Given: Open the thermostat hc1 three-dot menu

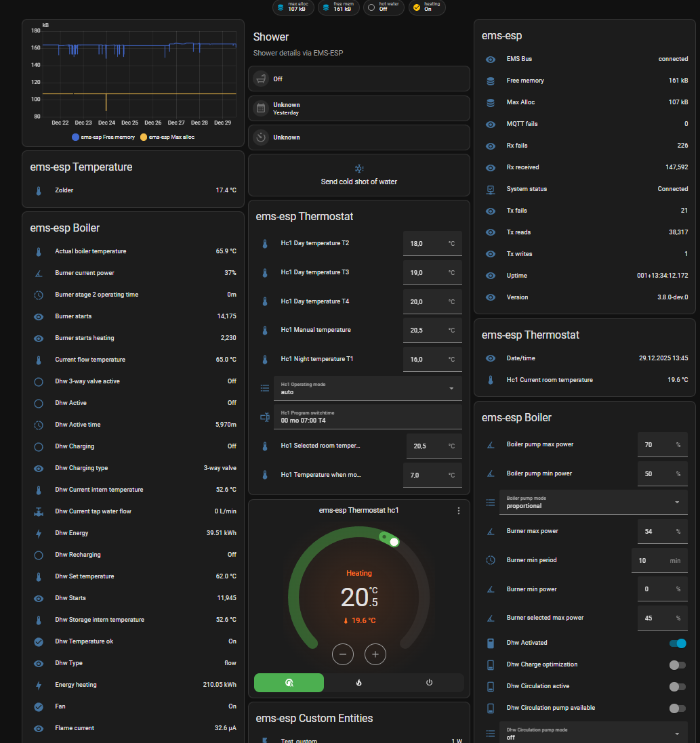Looking at the screenshot, I should (x=459, y=511).
